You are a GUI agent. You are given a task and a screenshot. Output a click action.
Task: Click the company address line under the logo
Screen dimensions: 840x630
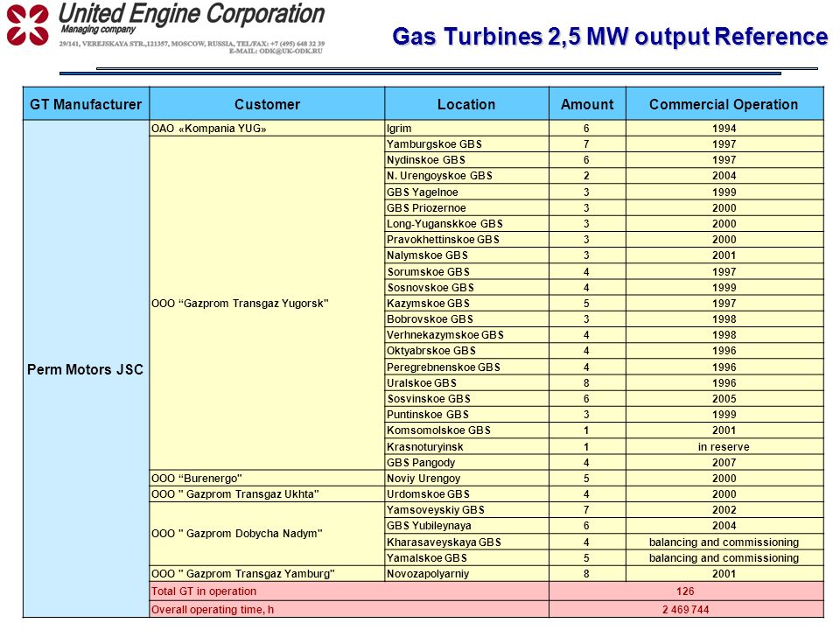[x=192, y=44]
